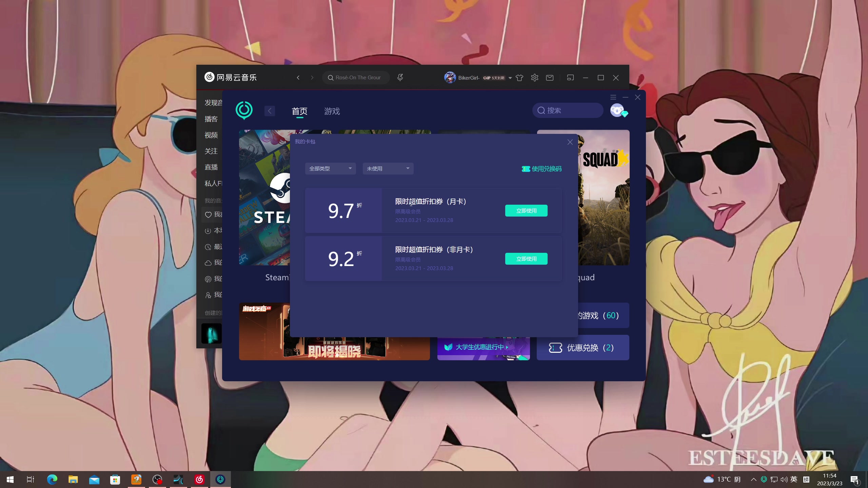Screen dimensions: 868x488
Task: Open the Steam game thumbnail
Action: (x=264, y=198)
